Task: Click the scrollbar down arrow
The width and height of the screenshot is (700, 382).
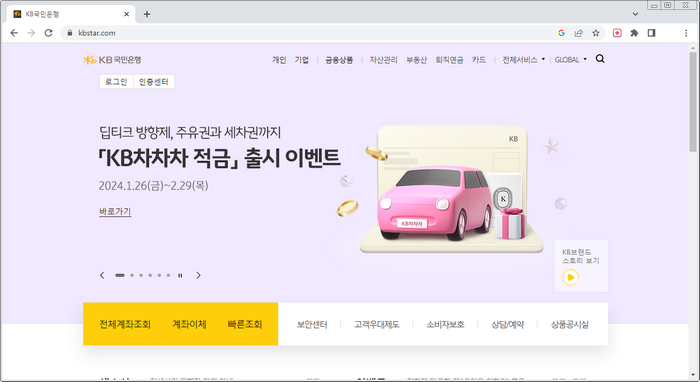Action: pos(693,375)
